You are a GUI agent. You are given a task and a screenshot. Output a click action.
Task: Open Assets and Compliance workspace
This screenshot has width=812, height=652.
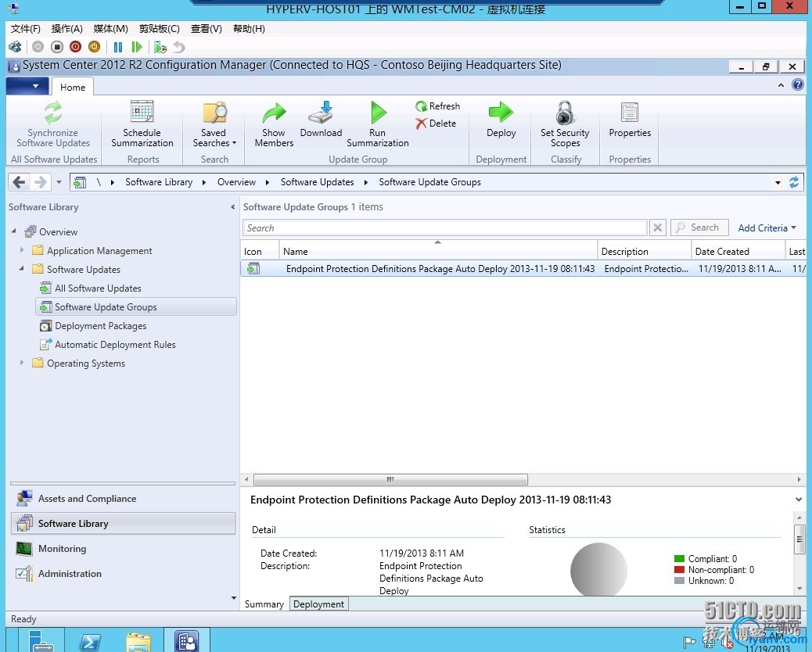click(x=123, y=498)
